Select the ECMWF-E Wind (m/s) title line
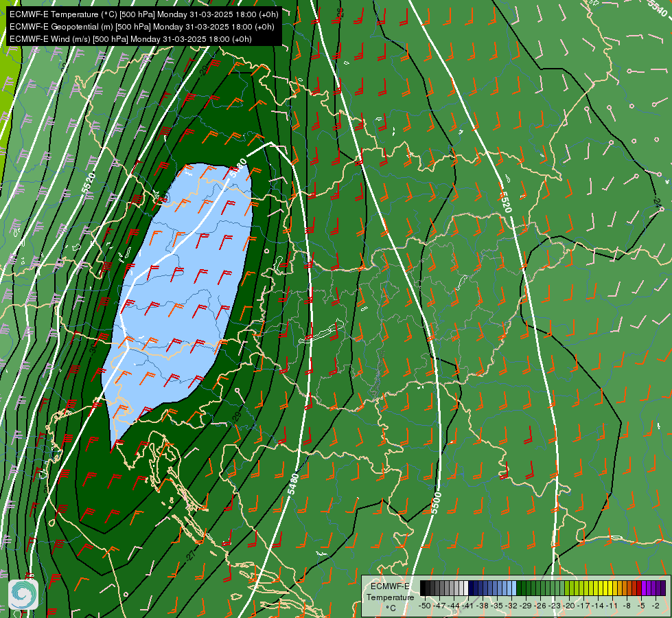The width and height of the screenshot is (672, 618). click(x=130, y=39)
